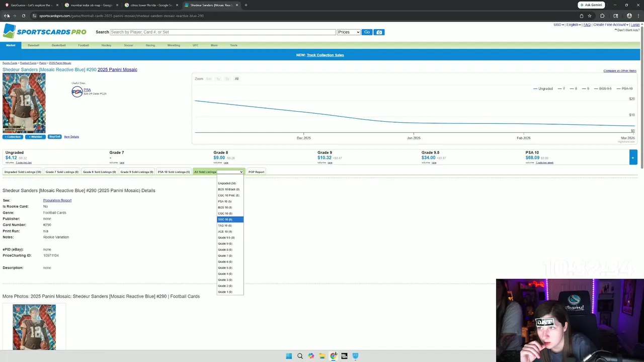The width and height of the screenshot is (644, 362).
Task: Open the Hockey nav tab
Action: coord(106,45)
